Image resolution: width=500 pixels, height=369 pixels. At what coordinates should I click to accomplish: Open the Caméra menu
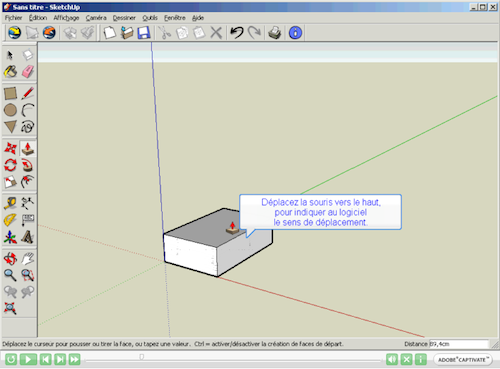coord(96,18)
